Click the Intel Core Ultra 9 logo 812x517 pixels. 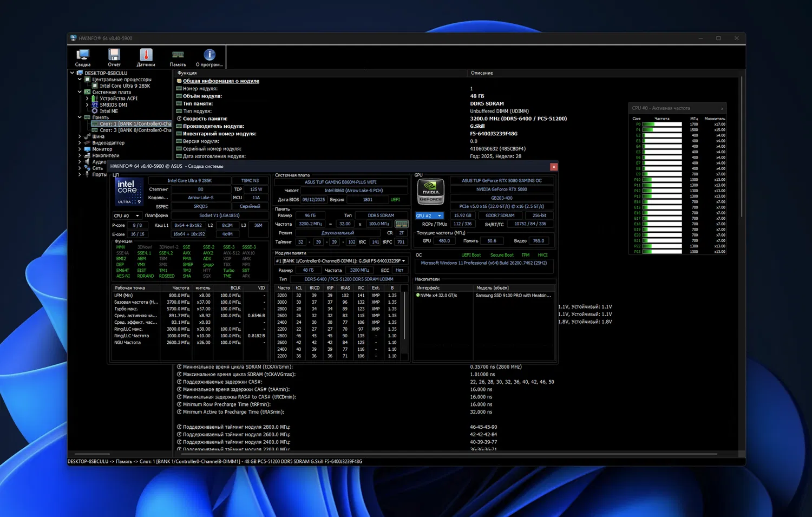coord(128,192)
